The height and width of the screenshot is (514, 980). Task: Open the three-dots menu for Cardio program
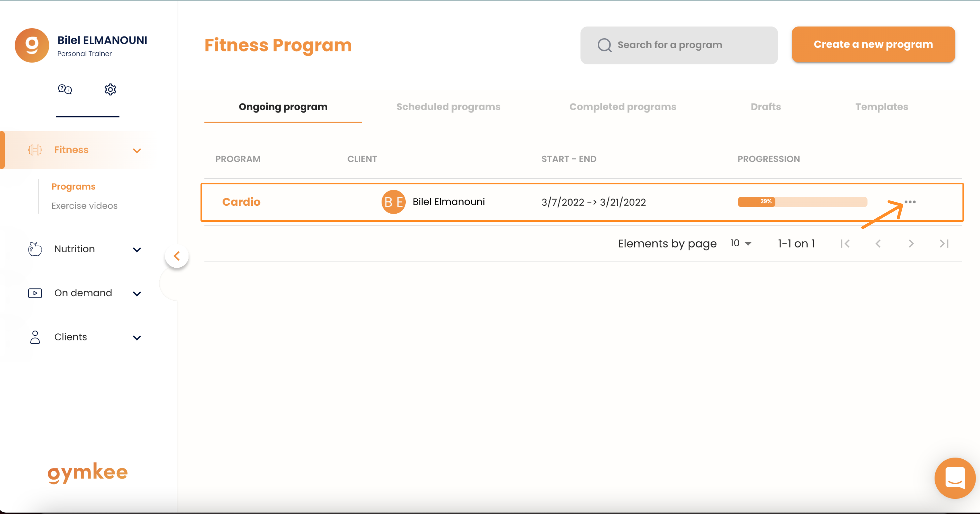910,202
